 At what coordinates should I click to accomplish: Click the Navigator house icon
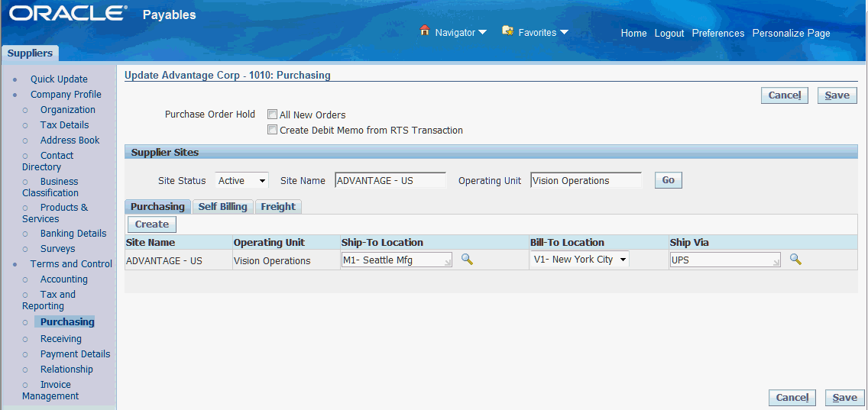425,31
